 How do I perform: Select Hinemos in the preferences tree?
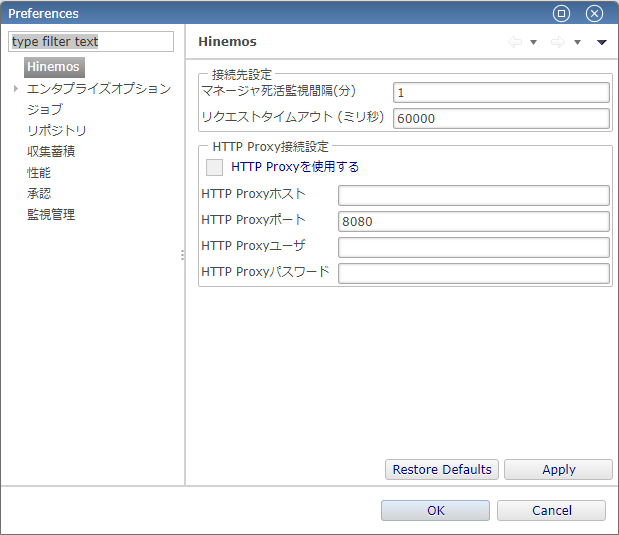54,67
